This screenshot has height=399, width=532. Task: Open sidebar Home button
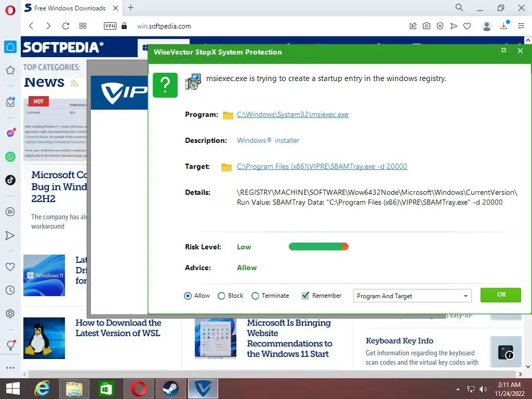tap(10, 47)
